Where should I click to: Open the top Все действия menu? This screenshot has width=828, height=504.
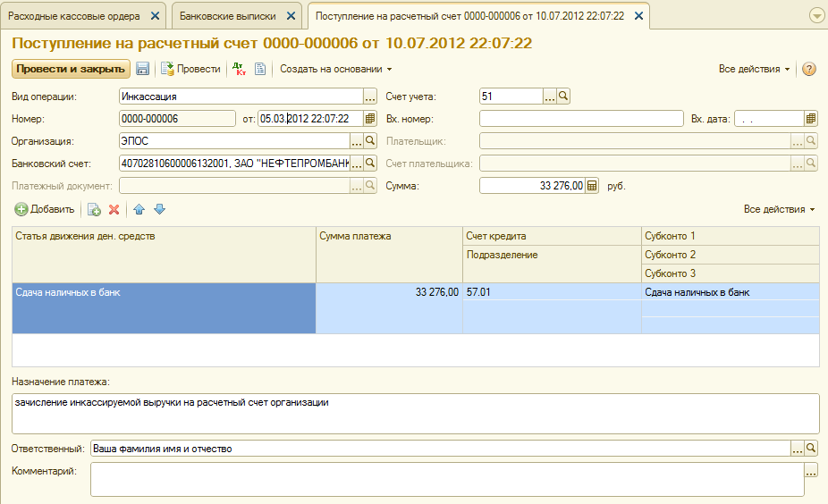click(754, 69)
